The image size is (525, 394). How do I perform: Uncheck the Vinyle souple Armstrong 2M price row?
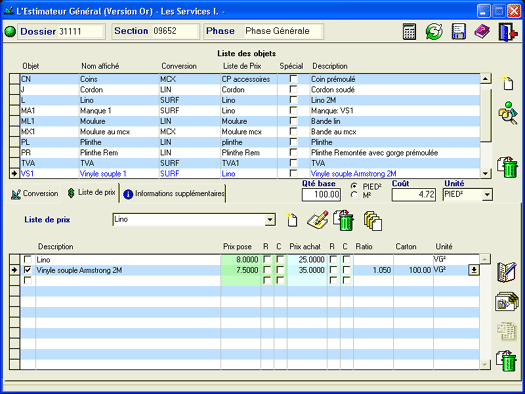28,270
